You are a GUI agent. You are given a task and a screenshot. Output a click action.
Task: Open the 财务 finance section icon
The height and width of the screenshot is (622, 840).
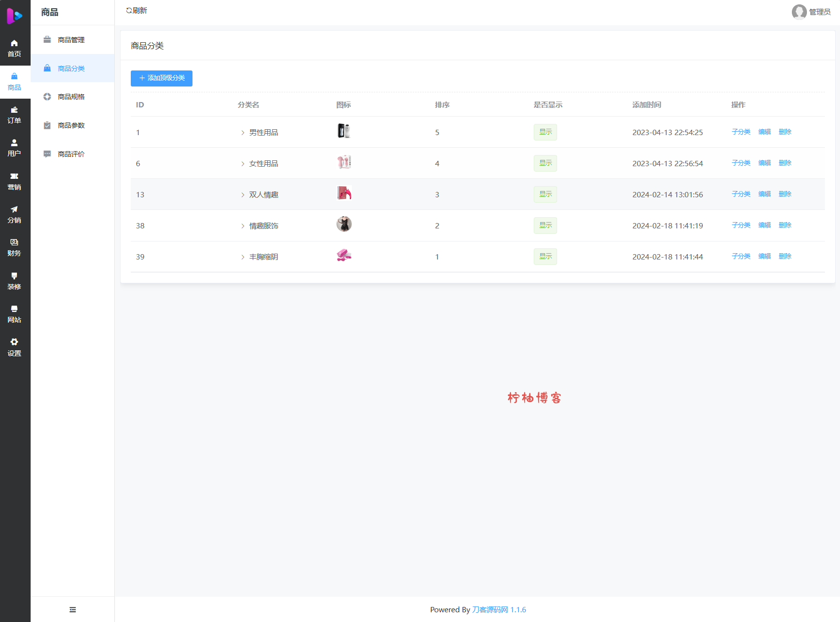click(x=14, y=242)
